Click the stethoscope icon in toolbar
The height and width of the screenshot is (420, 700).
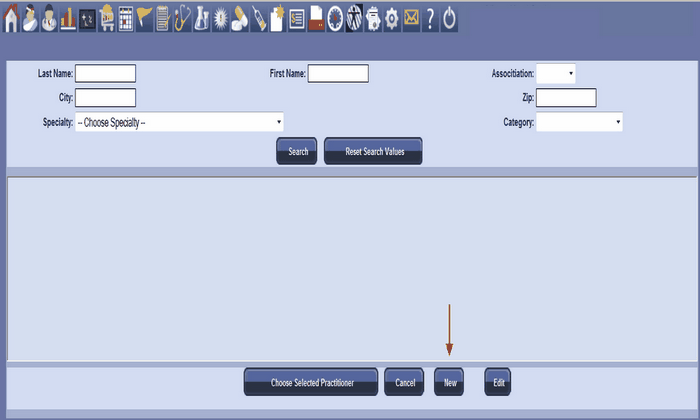(182, 19)
